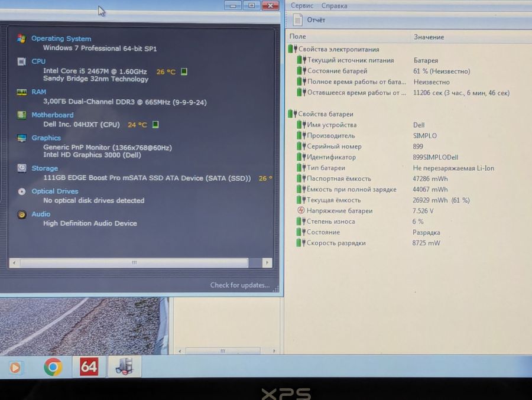Screen dimensions: 532x400
Task: Open the Storage section heading
Action: (x=44, y=168)
